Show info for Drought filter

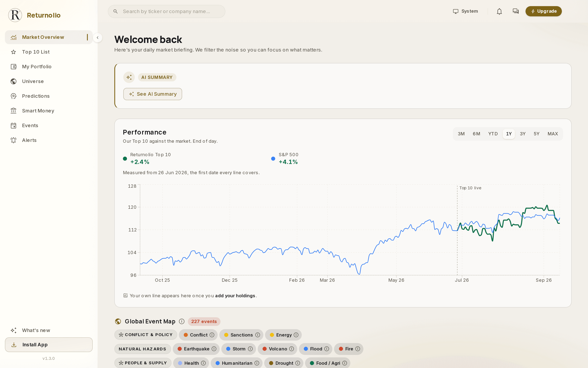298,363
